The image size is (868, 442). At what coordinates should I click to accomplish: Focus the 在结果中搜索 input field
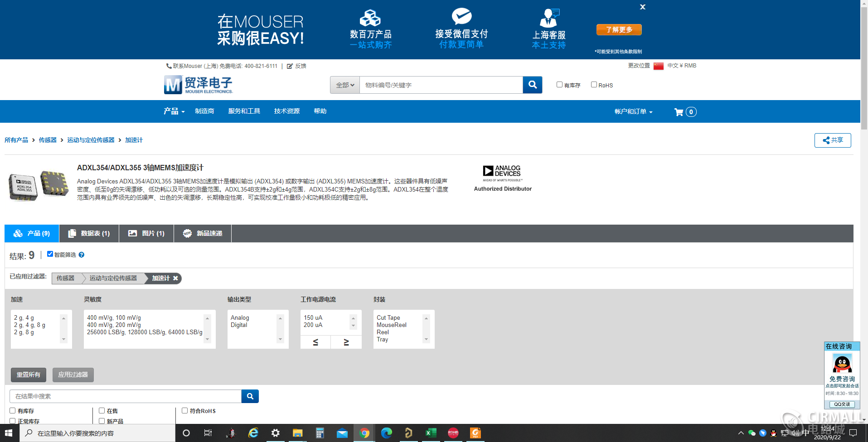click(126, 396)
